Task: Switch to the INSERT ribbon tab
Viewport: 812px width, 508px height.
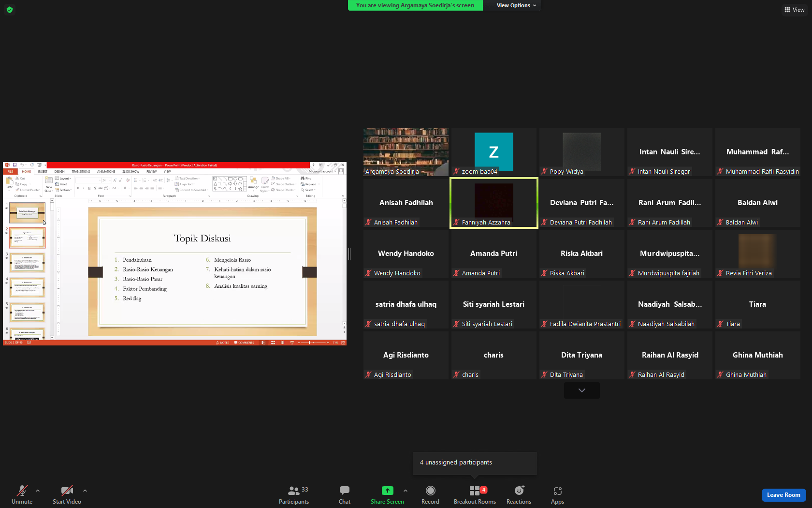Action: [x=43, y=171]
